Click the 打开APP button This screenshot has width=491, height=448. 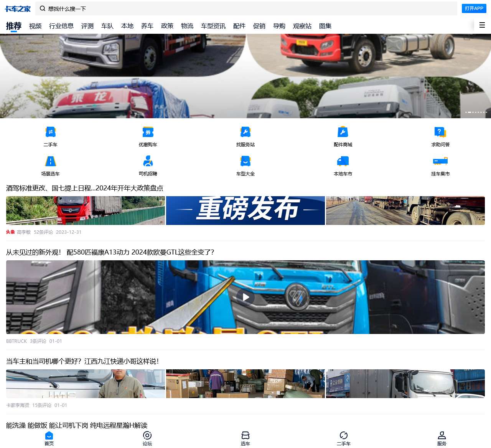click(474, 8)
